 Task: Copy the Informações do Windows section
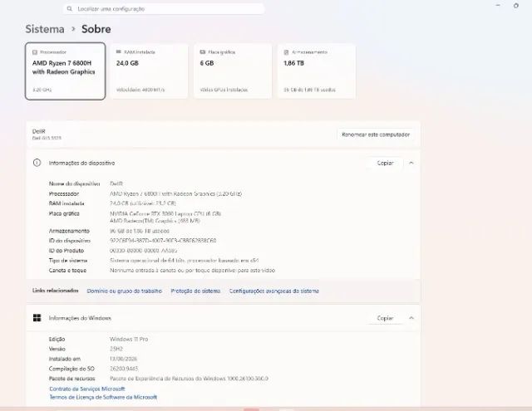pos(385,318)
